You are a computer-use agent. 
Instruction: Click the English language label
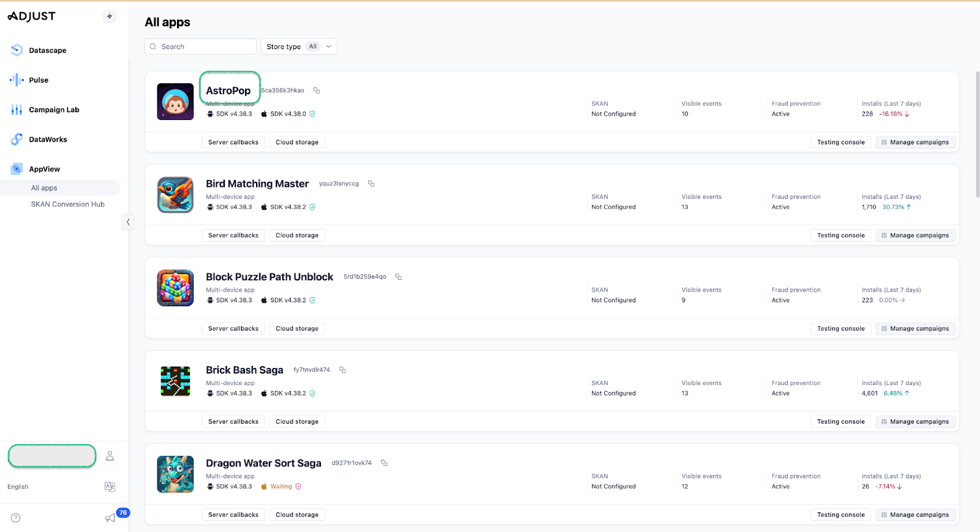click(x=18, y=487)
